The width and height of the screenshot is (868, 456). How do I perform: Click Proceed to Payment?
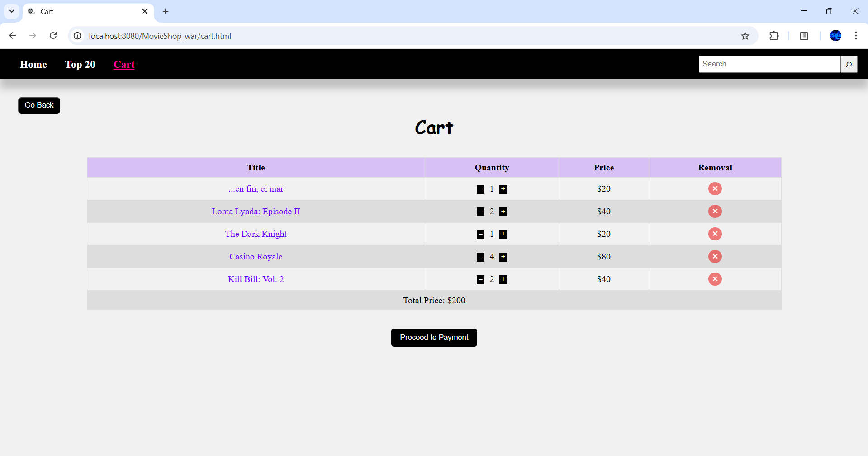[434, 338]
